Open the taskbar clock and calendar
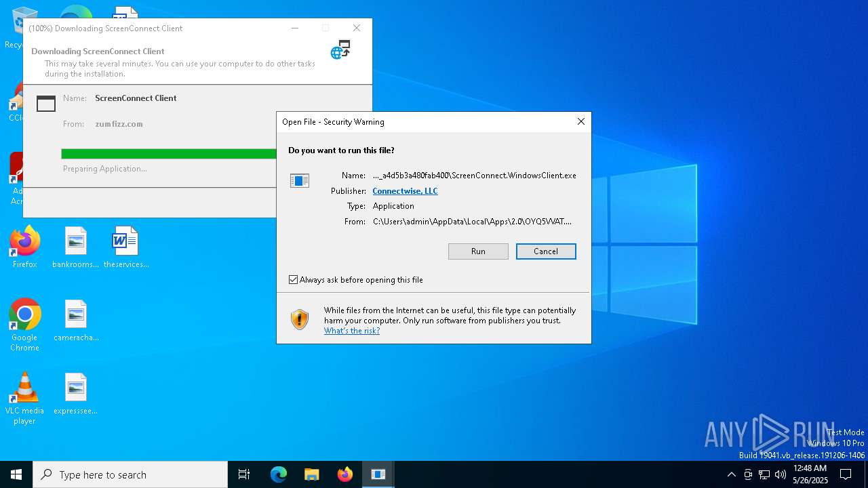The height and width of the screenshot is (488, 868). point(810,474)
